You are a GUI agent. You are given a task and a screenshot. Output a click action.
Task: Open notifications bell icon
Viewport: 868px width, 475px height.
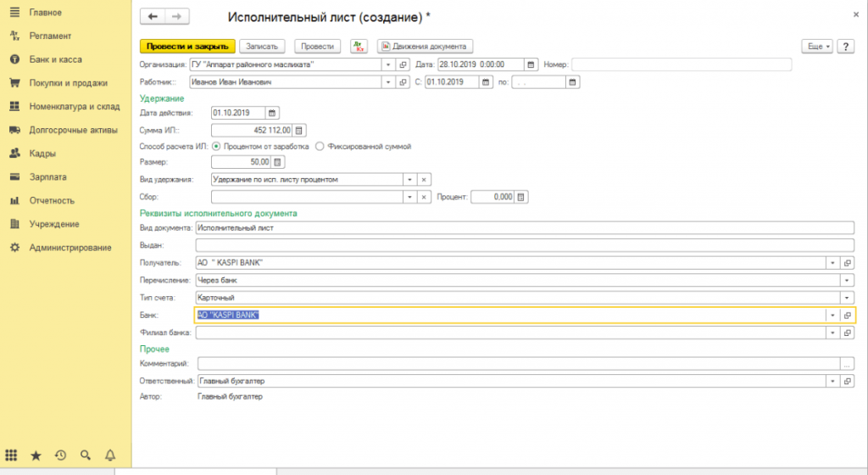click(x=109, y=455)
